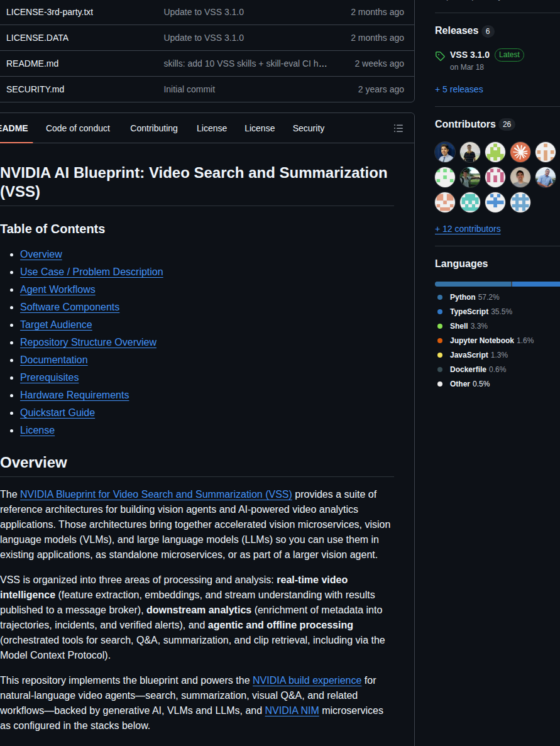
Task: Open the NVIDIA NIM link
Action: coord(292,710)
